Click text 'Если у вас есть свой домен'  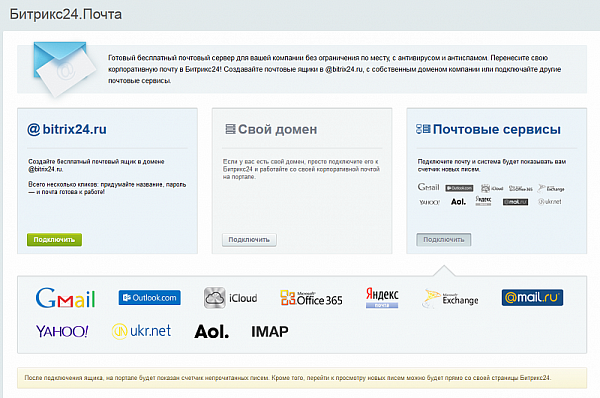point(302,169)
